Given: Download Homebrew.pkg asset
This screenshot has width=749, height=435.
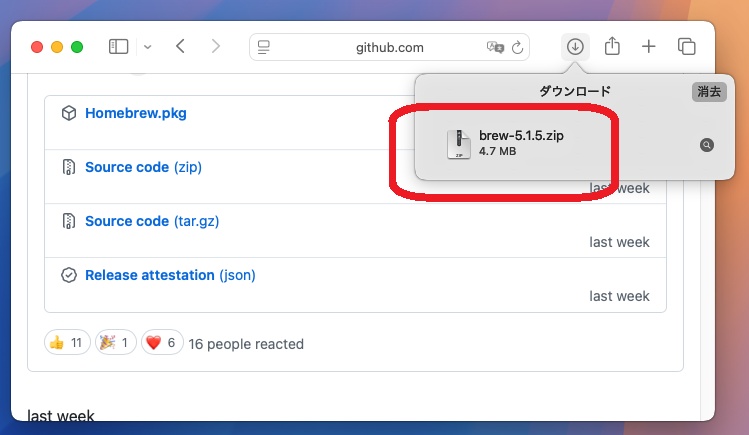Looking at the screenshot, I should pos(136,113).
